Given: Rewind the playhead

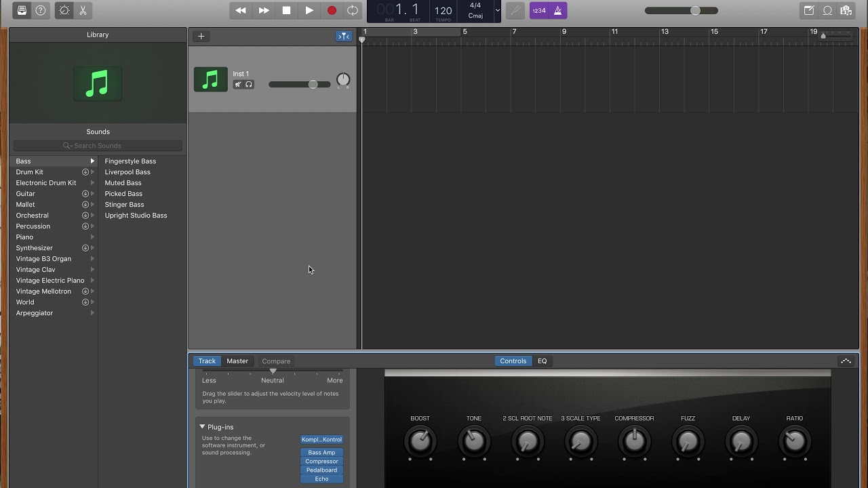Looking at the screenshot, I should click(x=241, y=10).
